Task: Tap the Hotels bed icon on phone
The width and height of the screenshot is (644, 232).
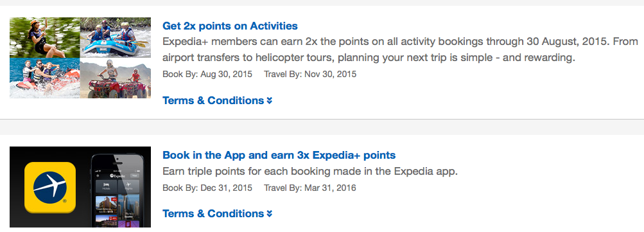Action: [107, 184]
